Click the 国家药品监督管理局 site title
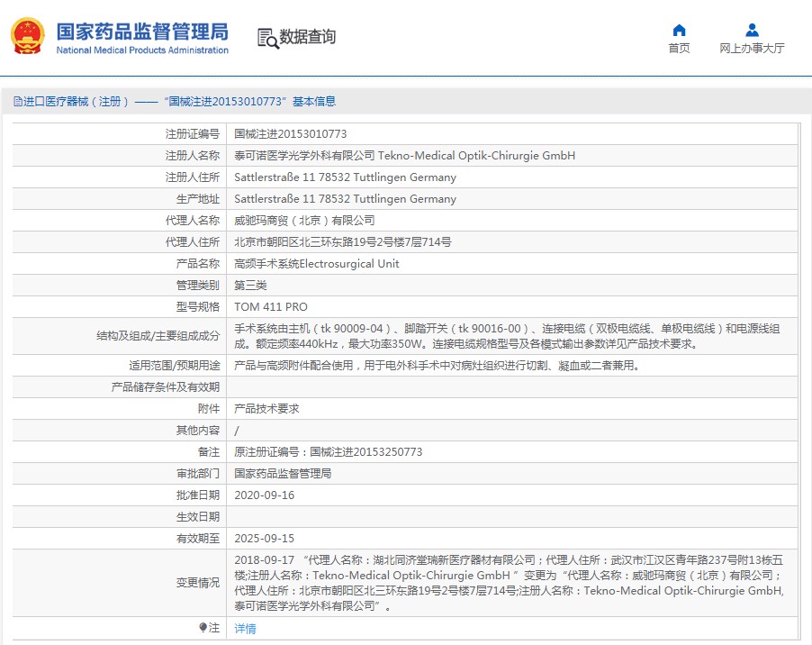The height and width of the screenshot is (645, 812). (x=142, y=32)
